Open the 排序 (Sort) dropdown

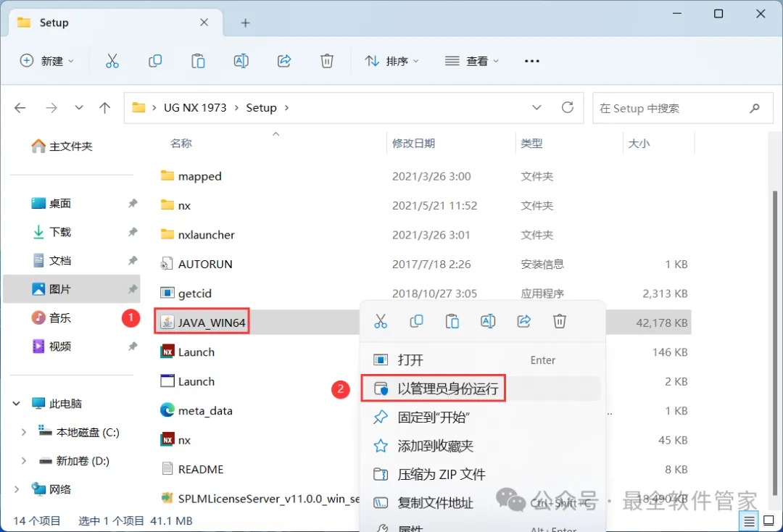pyautogui.click(x=391, y=61)
